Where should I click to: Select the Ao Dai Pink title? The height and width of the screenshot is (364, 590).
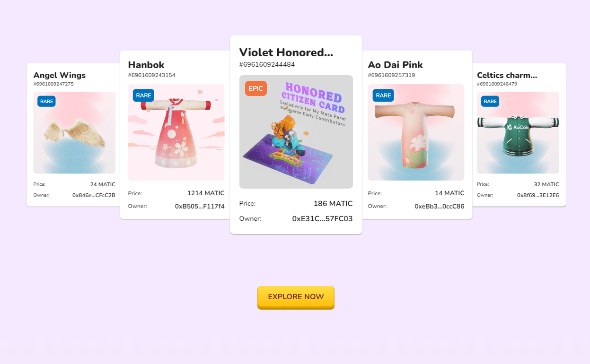395,65
